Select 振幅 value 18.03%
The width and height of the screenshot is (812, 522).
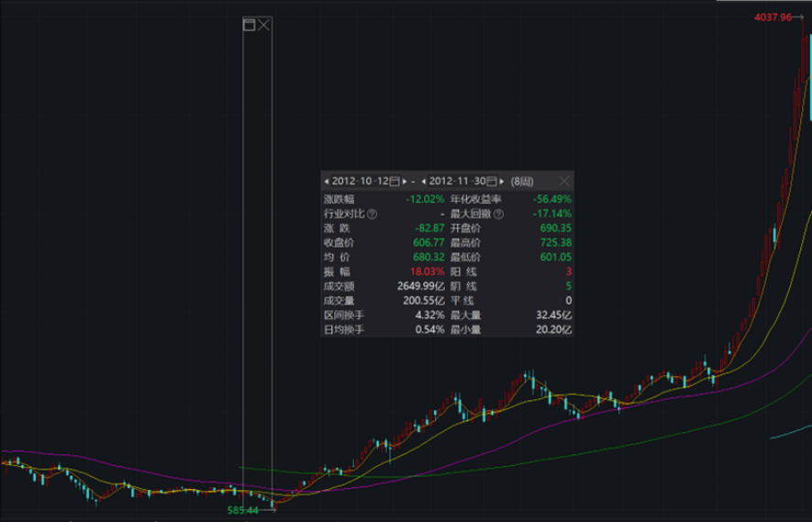428,272
